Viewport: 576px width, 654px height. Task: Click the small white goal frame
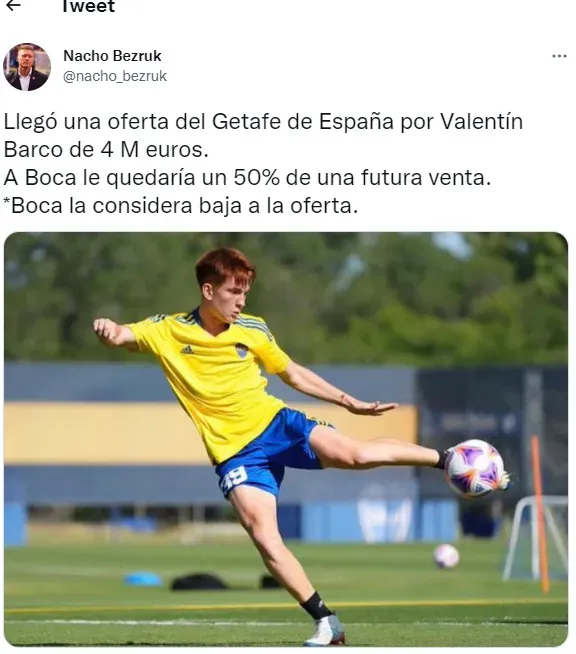pos(536,538)
